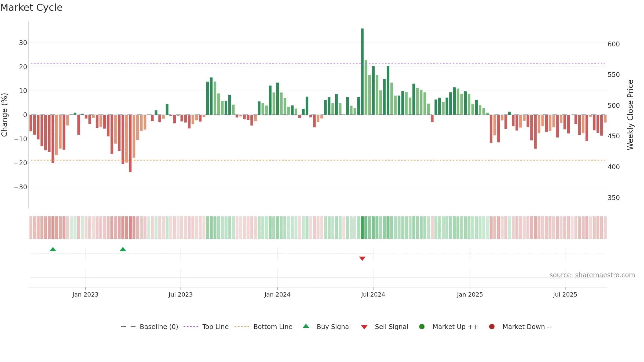Click the Jan 2025 axis label

(470, 295)
